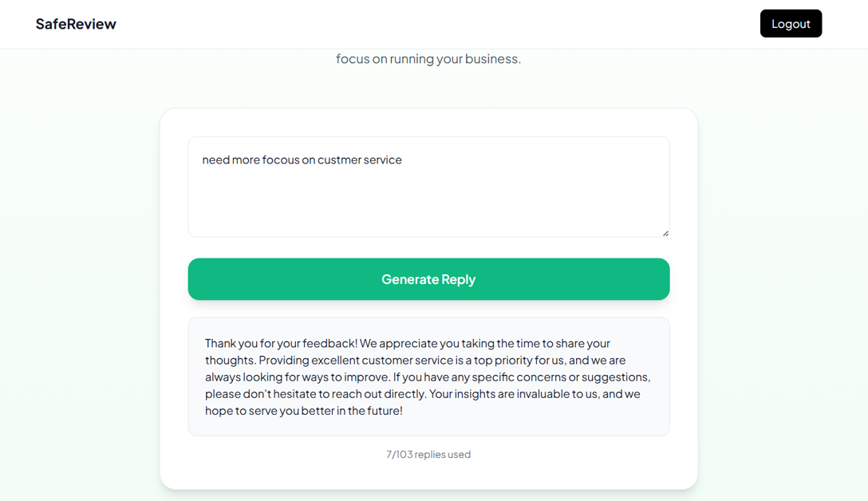Select the tagline 'focus on running your business'

coord(428,58)
